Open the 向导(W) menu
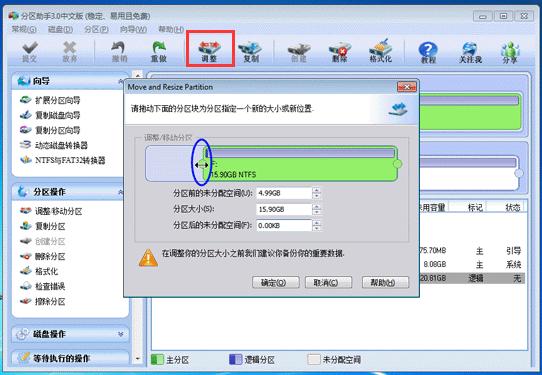Screen dimensions: 542x375 click(x=133, y=29)
